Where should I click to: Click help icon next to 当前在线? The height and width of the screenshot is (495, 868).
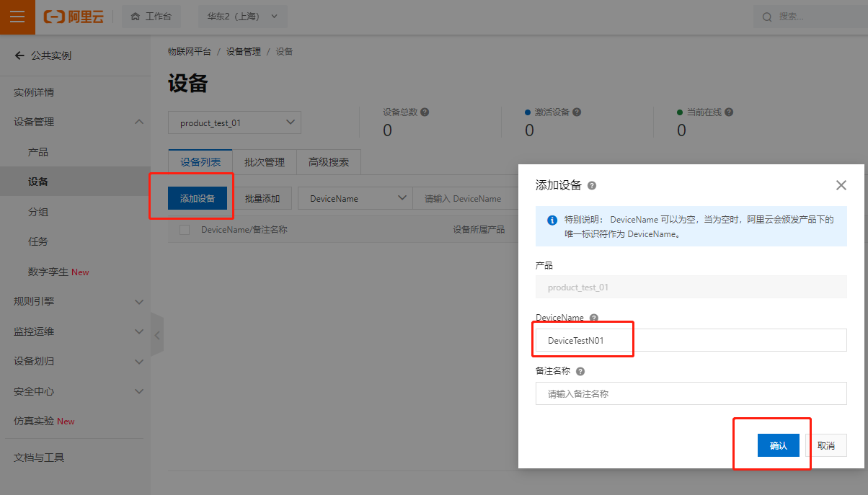tap(729, 112)
